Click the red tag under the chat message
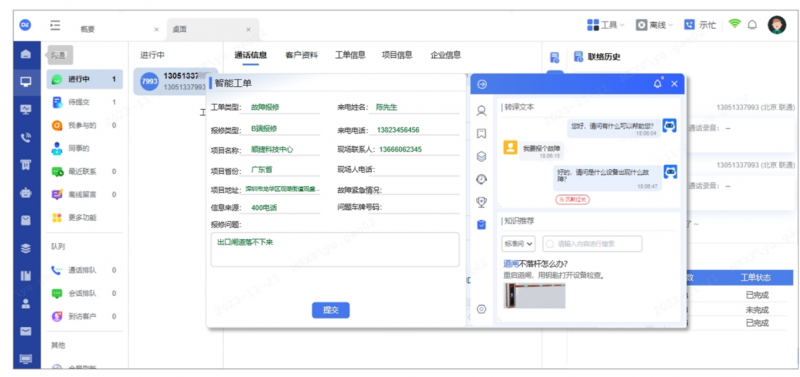 572,199
